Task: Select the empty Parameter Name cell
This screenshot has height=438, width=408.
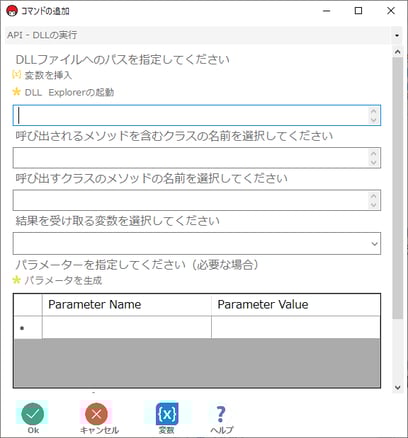Action: click(x=127, y=327)
